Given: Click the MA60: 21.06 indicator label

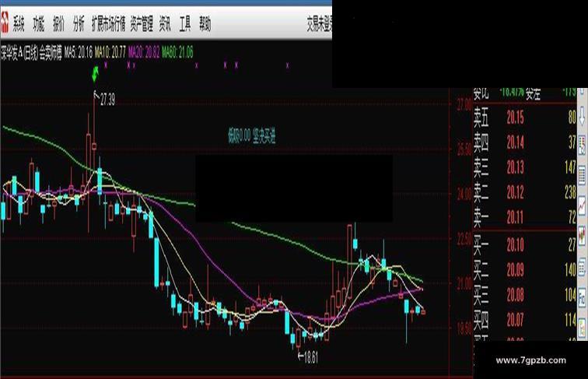Looking at the screenshot, I should pos(178,53).
